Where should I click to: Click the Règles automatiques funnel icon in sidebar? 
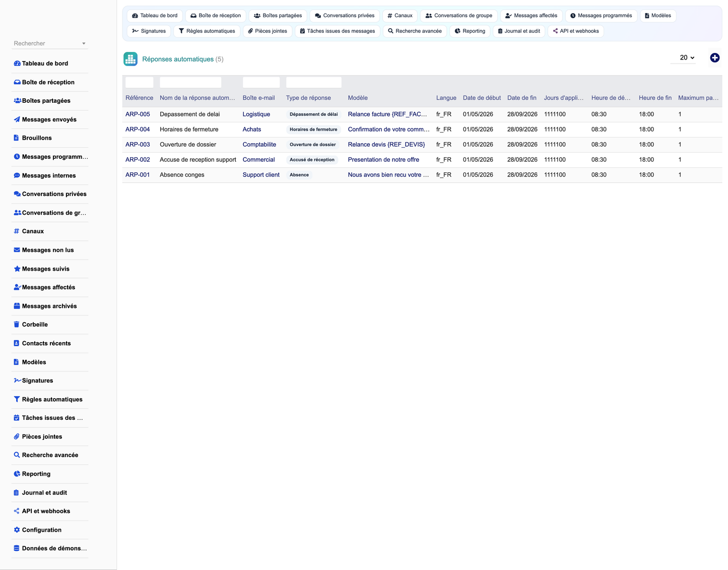click(x=17, y=399)
